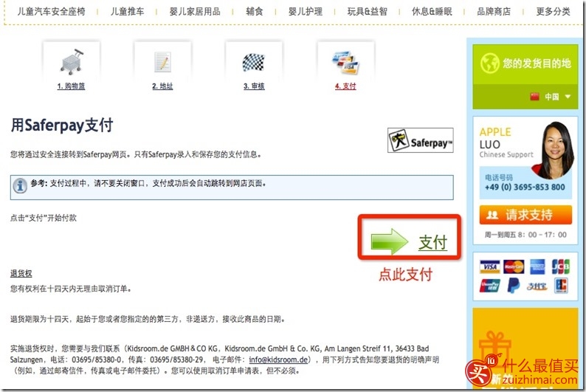This screenshot has width=586, height=392.
Task: Go to 品牌商店
Action: 494,12
